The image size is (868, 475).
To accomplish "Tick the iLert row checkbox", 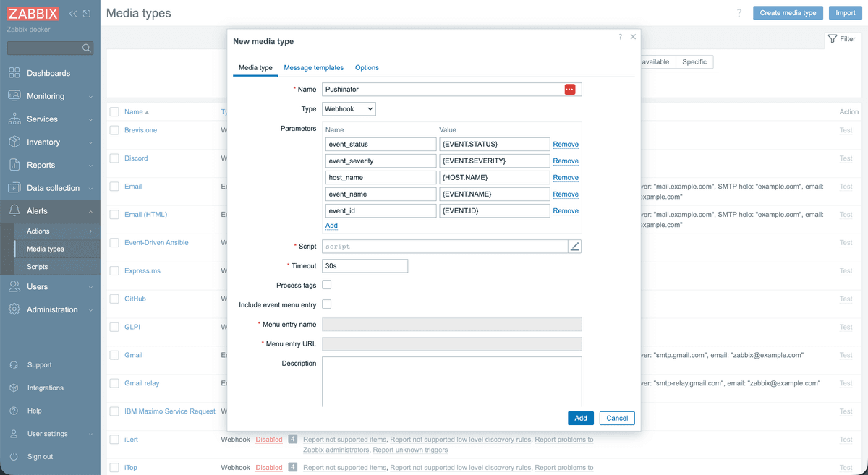I will (x=114, y=440).
